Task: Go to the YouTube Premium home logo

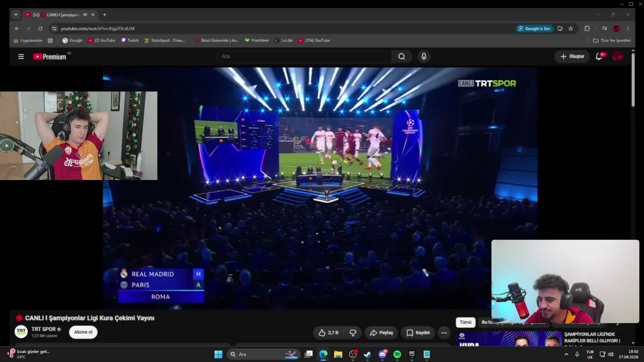Action: point(50,57)
